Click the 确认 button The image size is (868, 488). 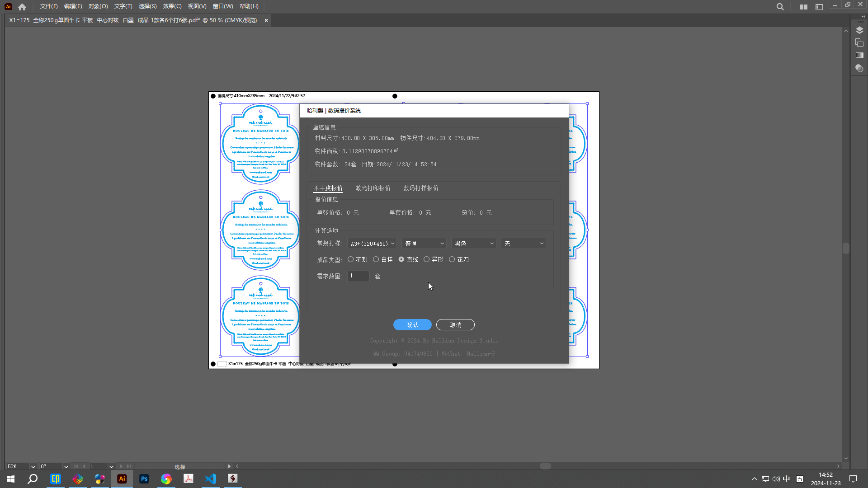412,325
